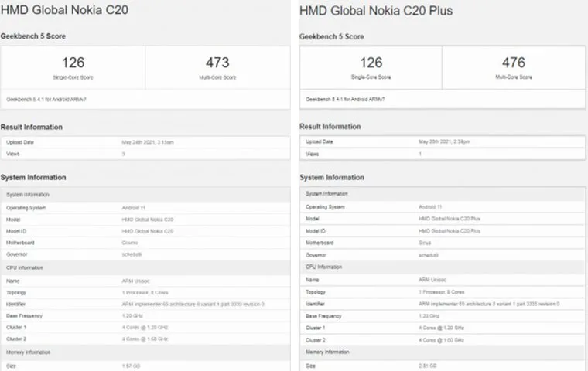The width and height of the screenshot is (588, 371).
Task: Click Cluster 2 value on C20 Plus page
Action: click(x=441, y=340)
